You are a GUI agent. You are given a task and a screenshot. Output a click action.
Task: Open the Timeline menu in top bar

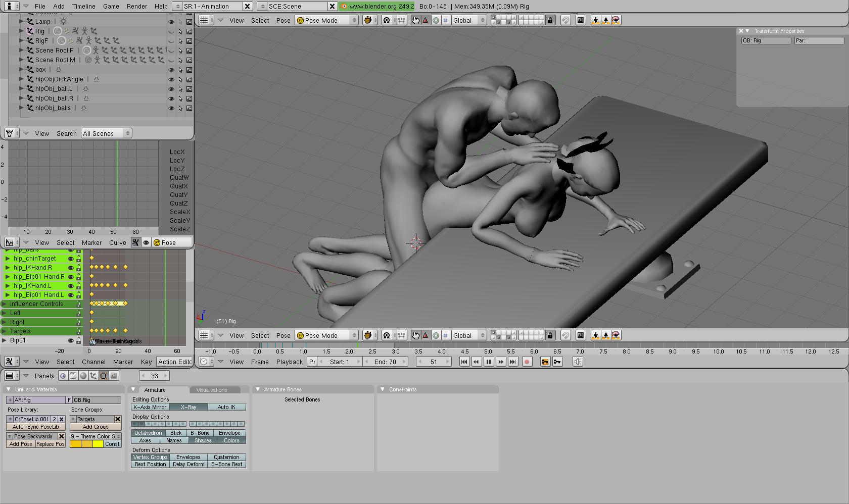[83, 6]
